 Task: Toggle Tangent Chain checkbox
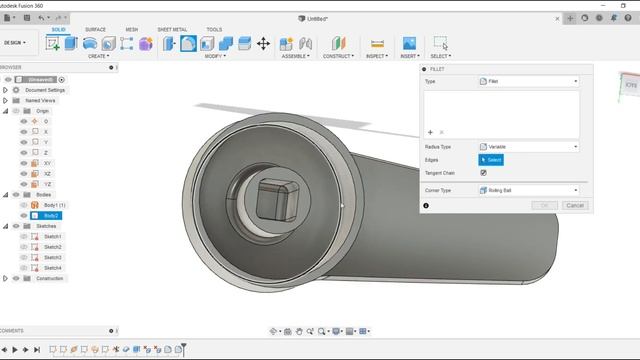click(483, 173)
